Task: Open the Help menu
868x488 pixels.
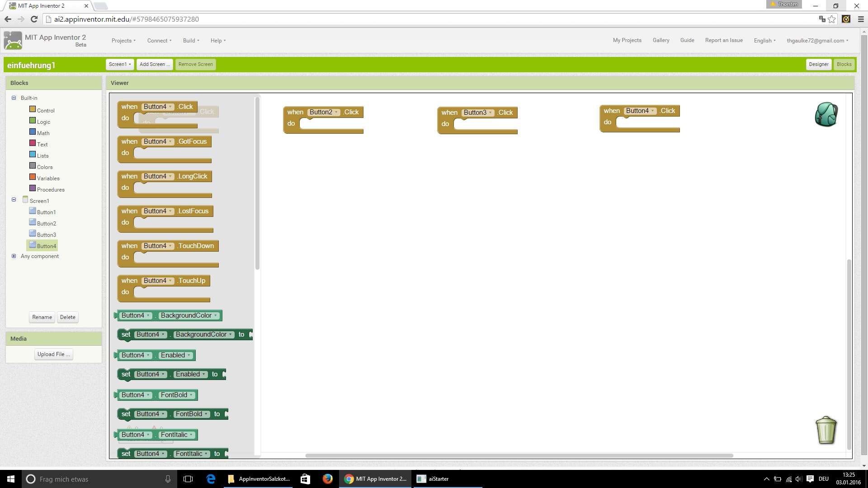Action: click(x=218, y=41)
